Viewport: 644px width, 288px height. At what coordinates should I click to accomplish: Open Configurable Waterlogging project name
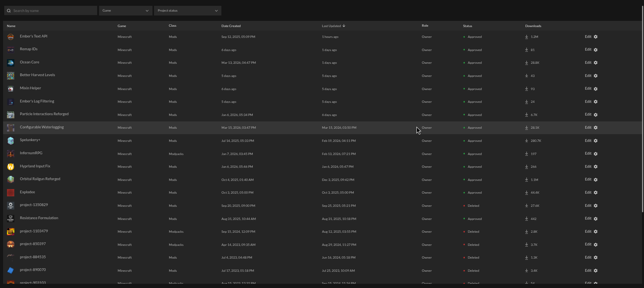(42, 127)
